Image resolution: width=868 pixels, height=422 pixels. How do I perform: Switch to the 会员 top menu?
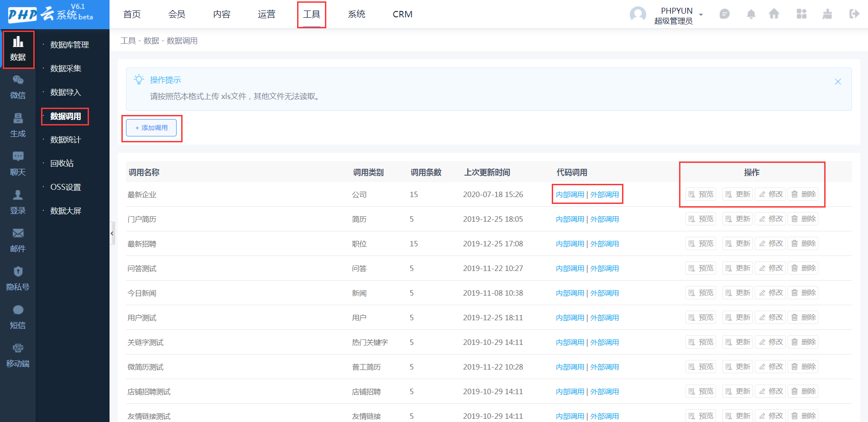point(177,14)
